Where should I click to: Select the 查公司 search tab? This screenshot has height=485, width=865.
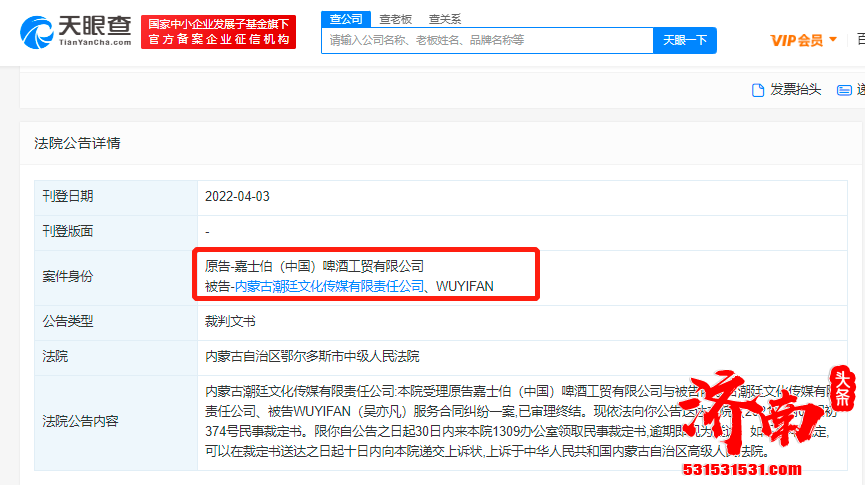point(346,19)
